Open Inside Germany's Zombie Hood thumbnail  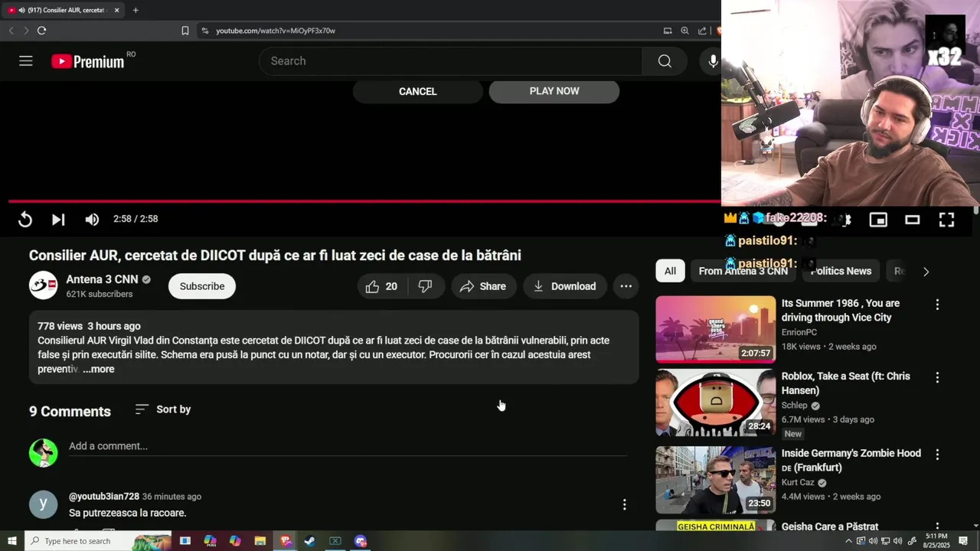715,480
